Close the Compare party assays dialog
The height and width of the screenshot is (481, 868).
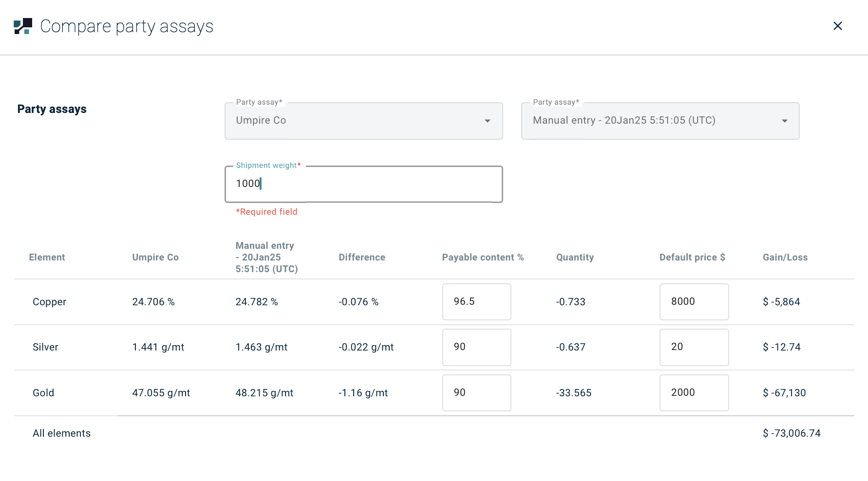(837, 26)
